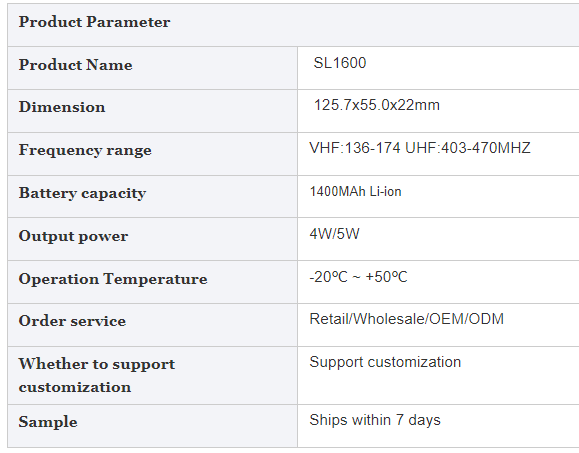Screen dimensions: 579x453
Task: Click the Retail/Wholesale/OEM/ODM text
Action: 407,319
